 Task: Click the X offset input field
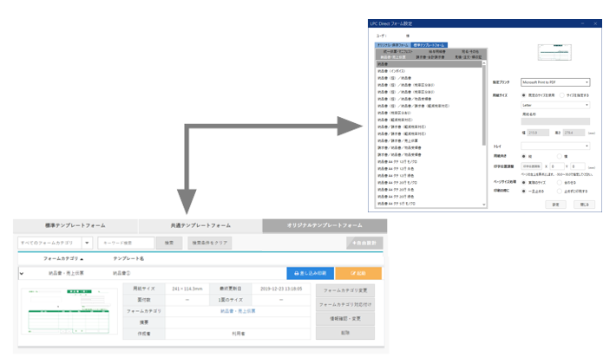tap(556, 166)
